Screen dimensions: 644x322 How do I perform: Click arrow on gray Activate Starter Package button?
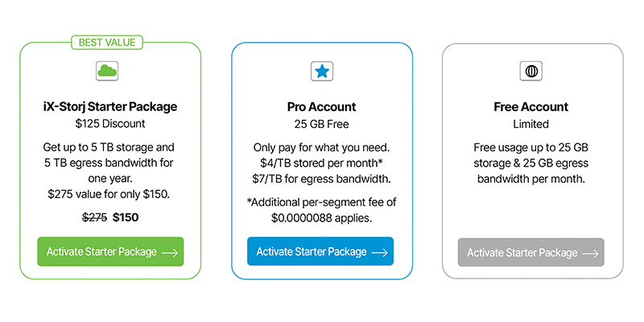[x=590, y=254]
